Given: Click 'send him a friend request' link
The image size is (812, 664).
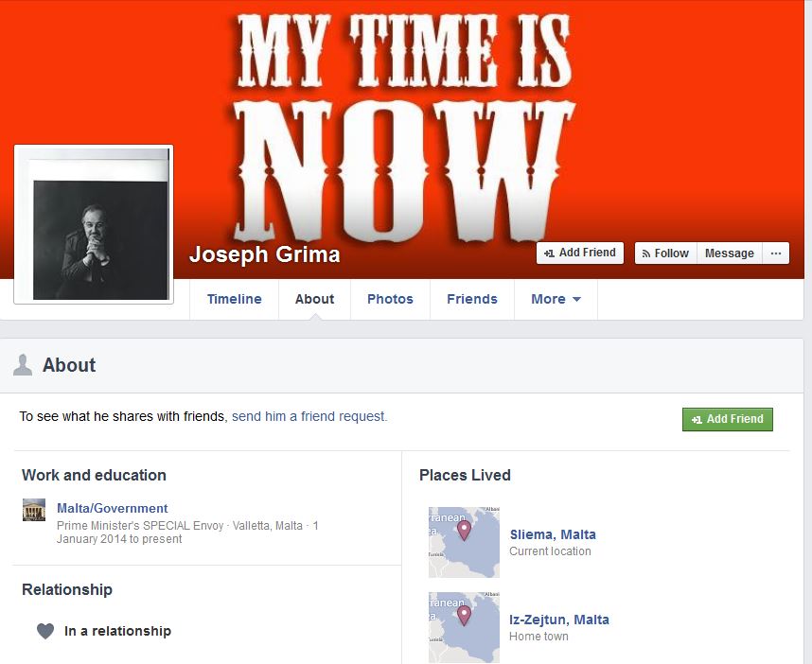Looking at the screenshot, I should click(x=309, y=416).
